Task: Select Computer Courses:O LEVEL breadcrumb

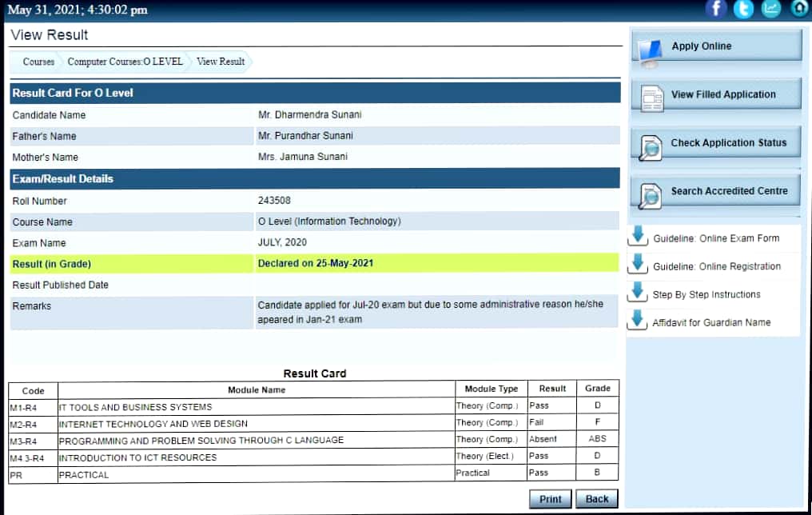Action: point(125,62)
